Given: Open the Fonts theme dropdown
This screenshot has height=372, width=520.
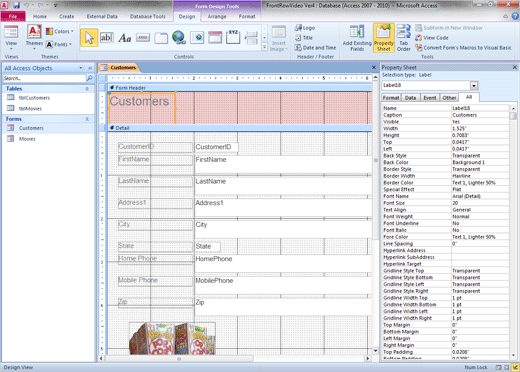Looking at the screenshot, I should 59,44.
